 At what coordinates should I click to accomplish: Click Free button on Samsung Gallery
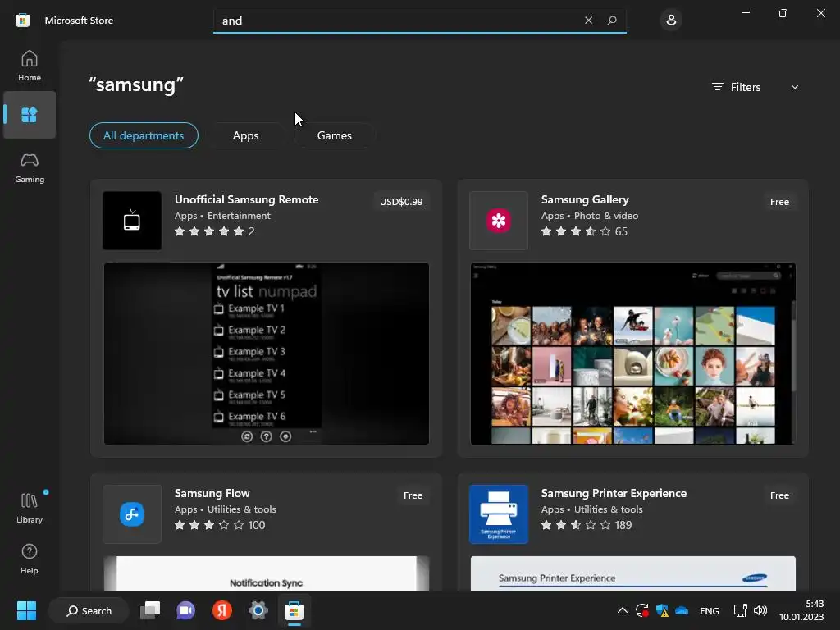pyautogui.click(x=779, y=202)
